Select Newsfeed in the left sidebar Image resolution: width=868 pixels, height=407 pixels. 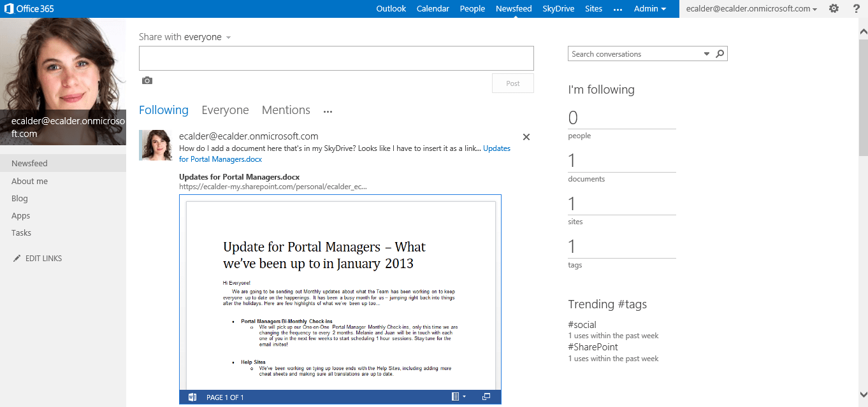click(63, 164)
